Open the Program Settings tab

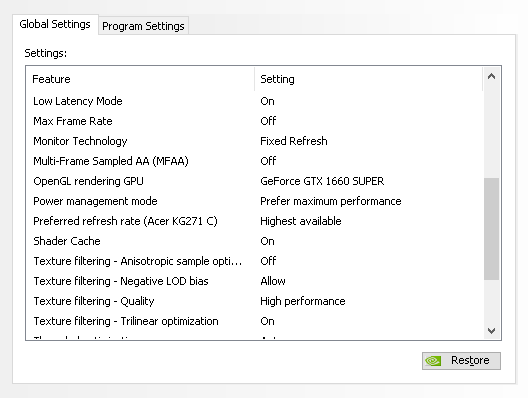pos(143,26)
